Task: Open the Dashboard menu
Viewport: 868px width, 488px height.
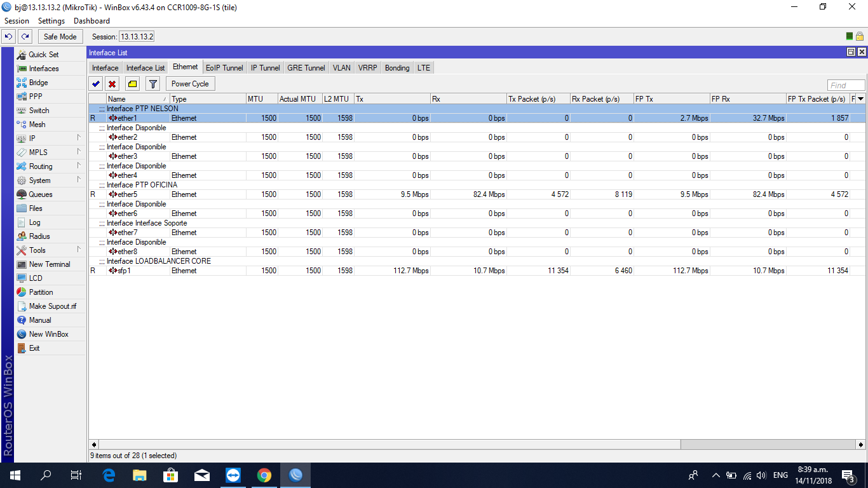Action: (92, 21)
